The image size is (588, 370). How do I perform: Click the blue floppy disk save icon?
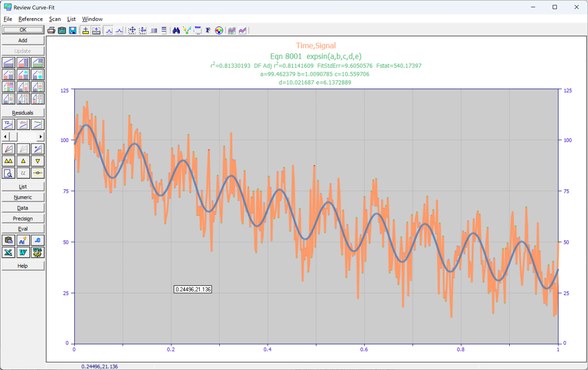pos(73,30)
